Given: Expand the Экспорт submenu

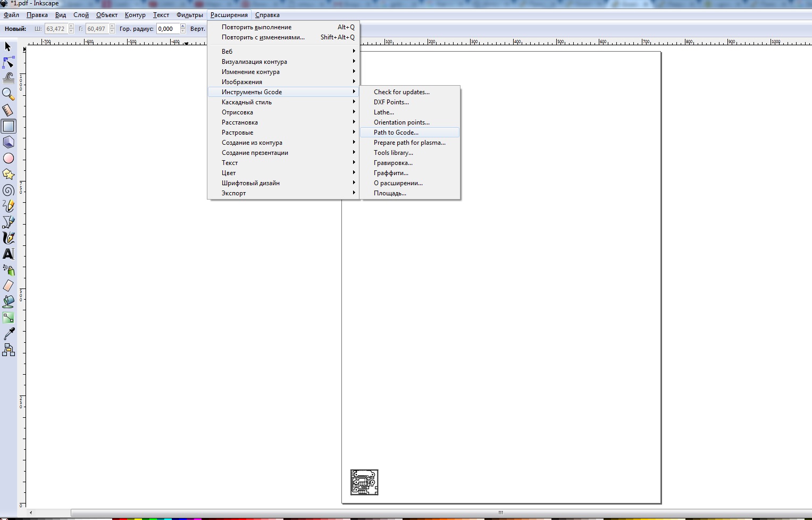Looking at the screenshot, I should [283, 193].
